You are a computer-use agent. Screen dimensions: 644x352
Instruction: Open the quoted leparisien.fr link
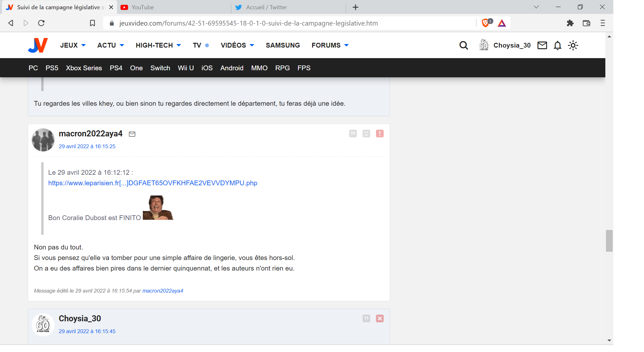click(153, 183)
